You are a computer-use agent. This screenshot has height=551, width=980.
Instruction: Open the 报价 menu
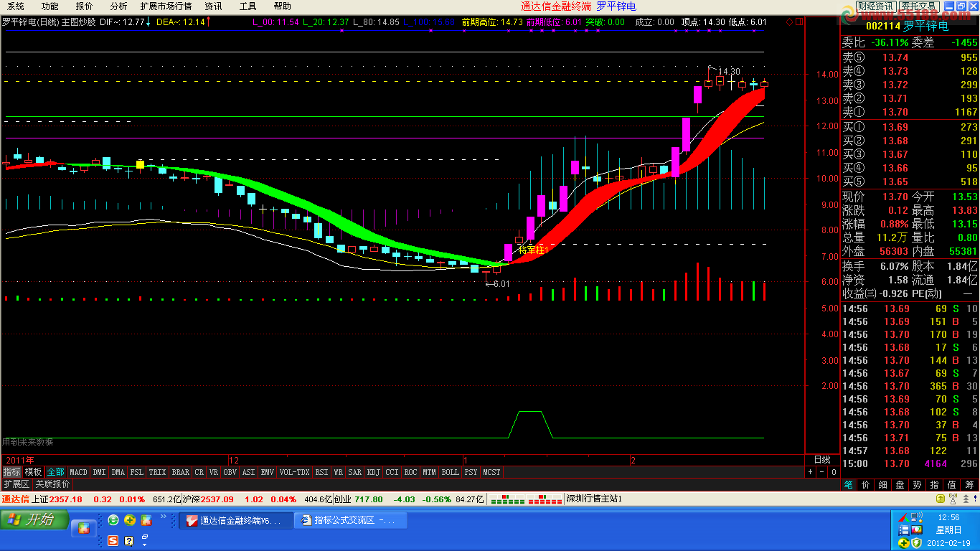pyautogui.click(x=85, y=6)
